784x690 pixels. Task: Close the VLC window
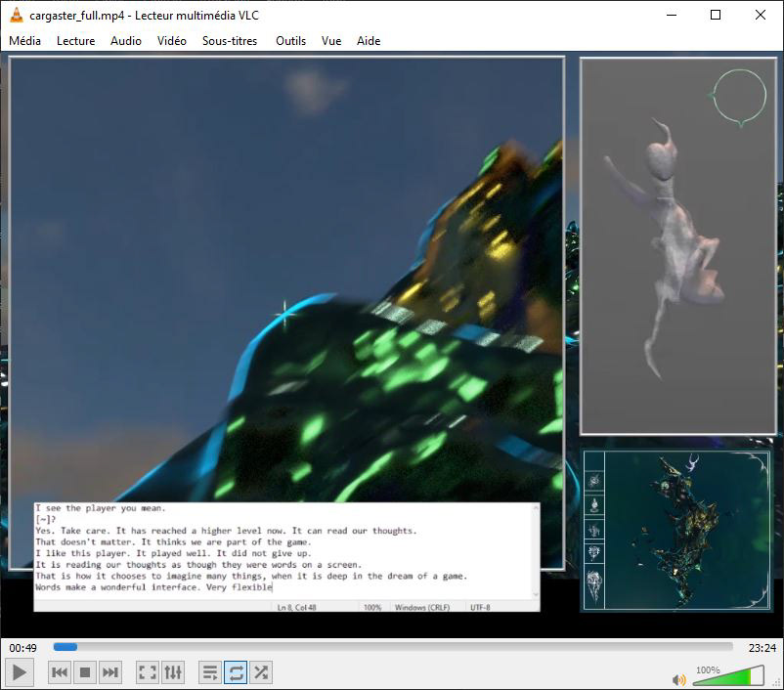(x=760, y=15)
